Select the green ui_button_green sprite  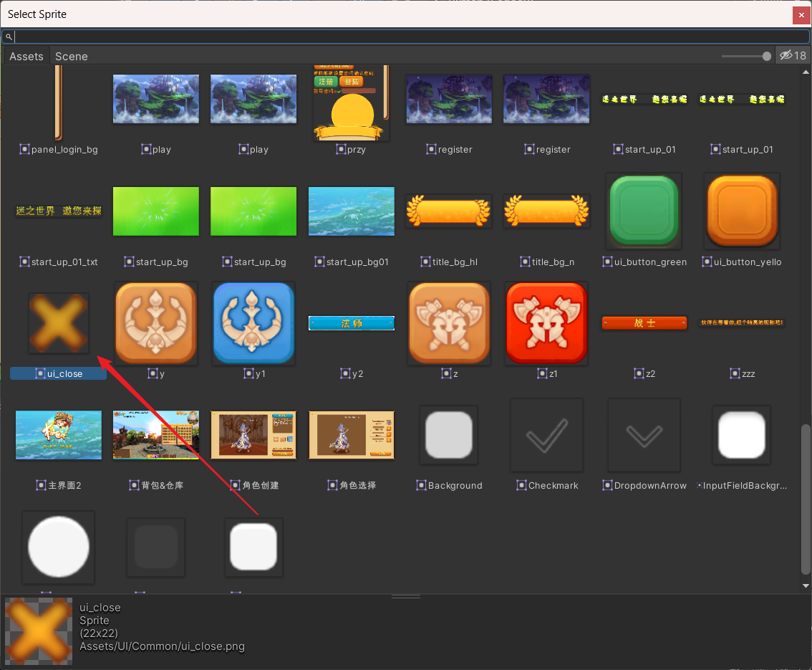(x=643, y=211)
